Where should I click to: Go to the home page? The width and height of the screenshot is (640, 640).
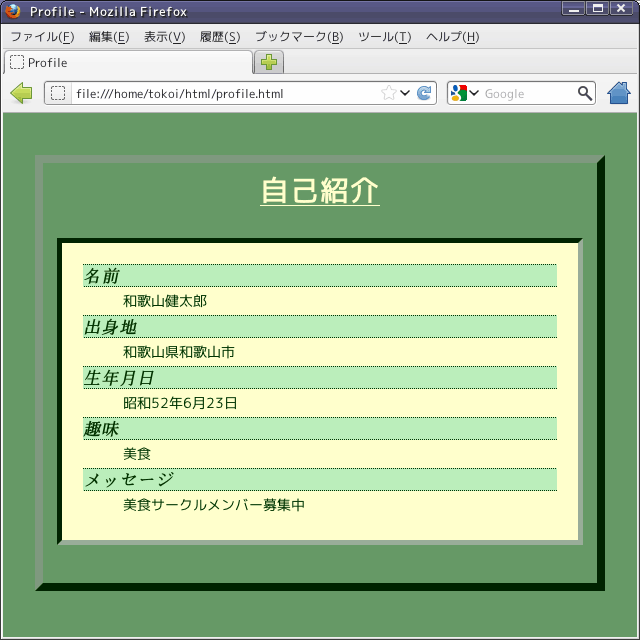click(x=619, y=94)
